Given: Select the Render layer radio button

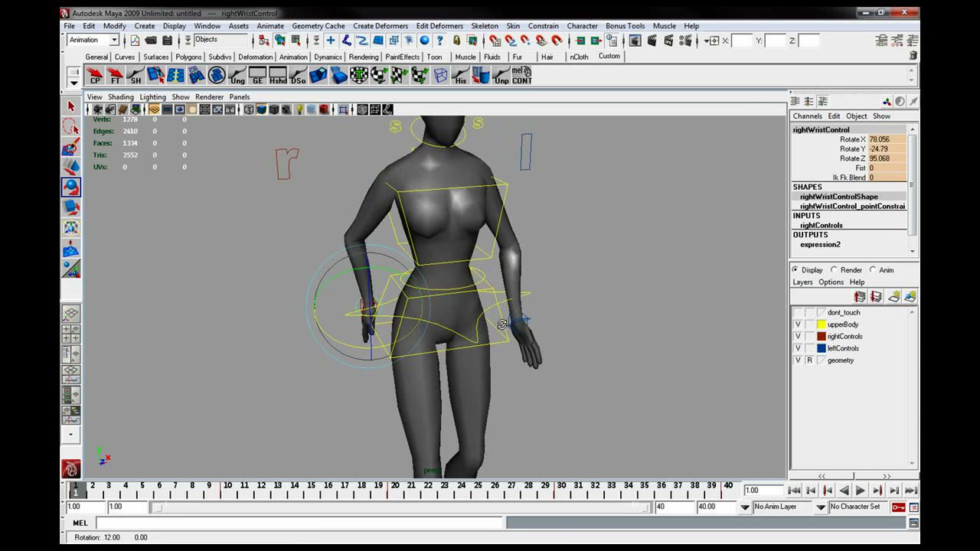Looking at the screenshot, I should 834,269.
